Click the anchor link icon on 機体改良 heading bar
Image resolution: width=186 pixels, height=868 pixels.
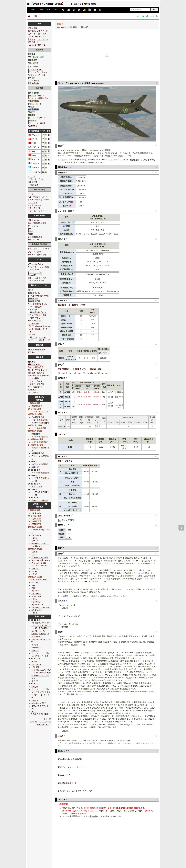[x=156, y=457]
